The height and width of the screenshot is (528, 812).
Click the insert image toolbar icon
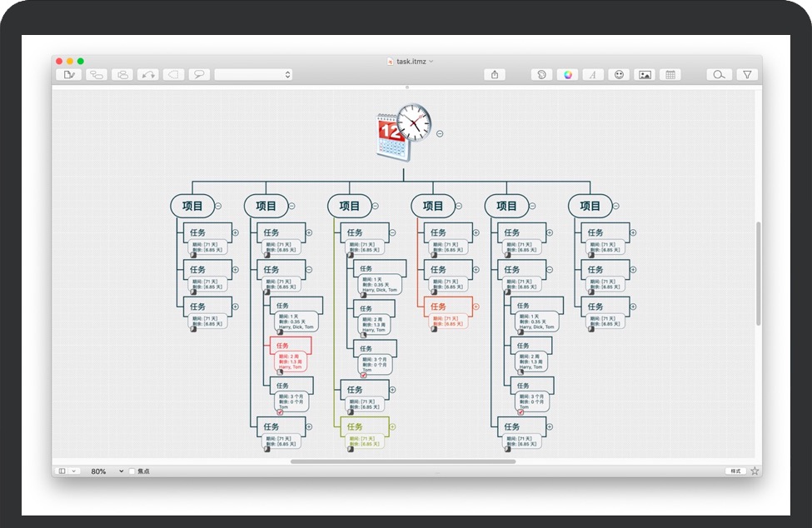(x=645, y=75)
